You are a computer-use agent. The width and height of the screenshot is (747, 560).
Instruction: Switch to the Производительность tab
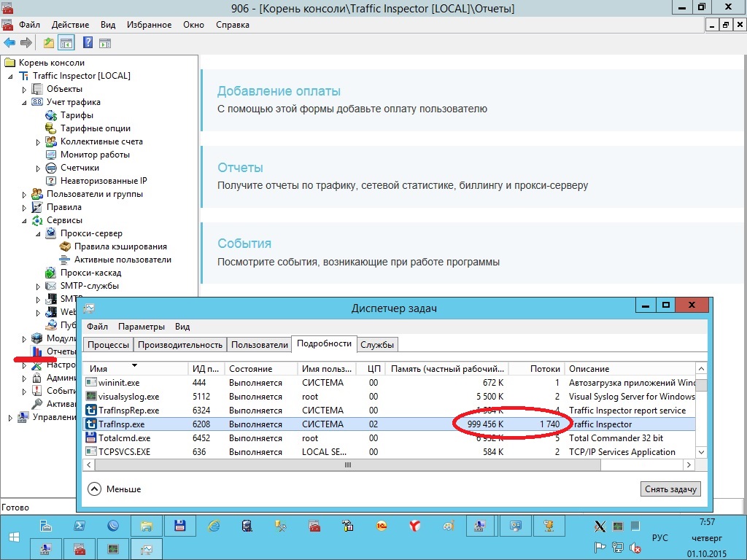179,345
